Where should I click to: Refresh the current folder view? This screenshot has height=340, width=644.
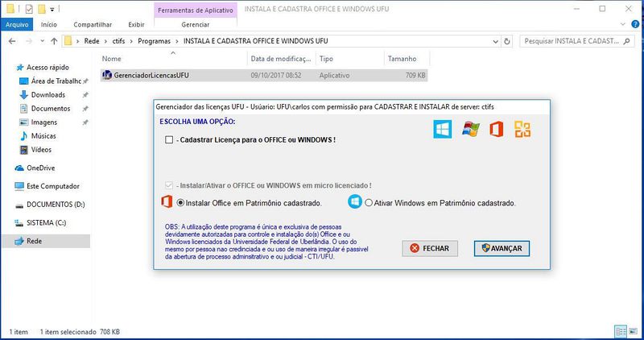click(507, 41)
